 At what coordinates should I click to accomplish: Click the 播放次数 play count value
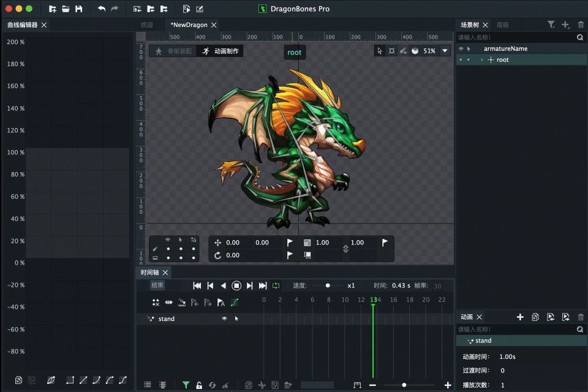coord(502,385)
